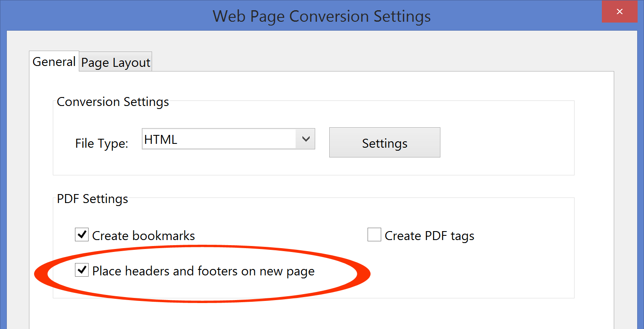Click the Settings button

pyautogui.click(x=384, y=143)
